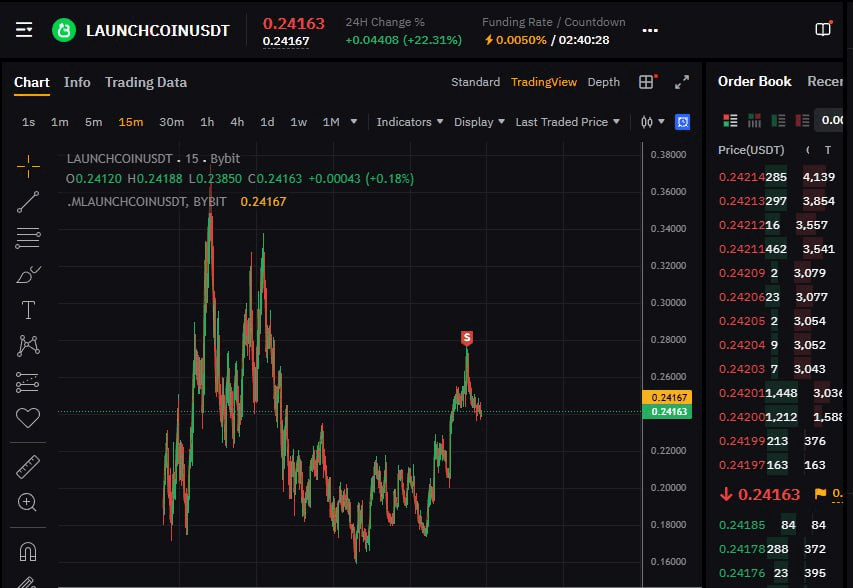Select buy-only order book view
The width and height of the screenshot is (853, 588).
coord(778,121)
